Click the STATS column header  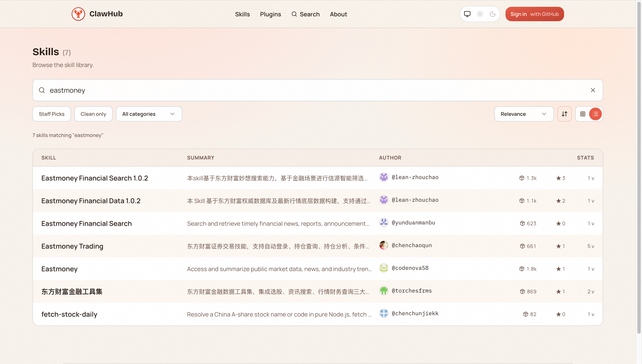586,158
